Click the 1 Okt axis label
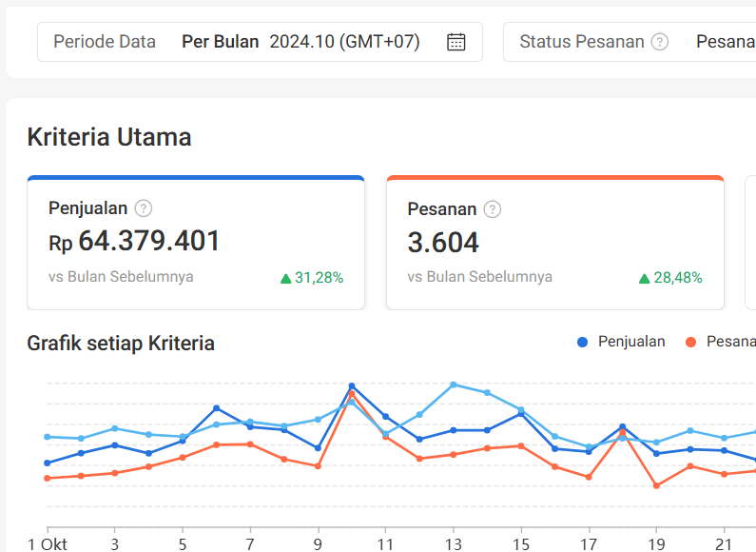 pos(48,544)
